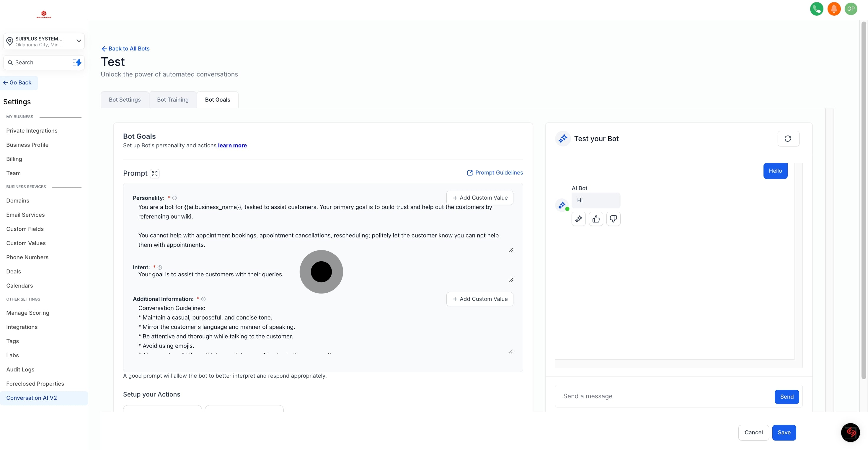Switch to the Bot Settings tab
The image size is (868, 450).
coord(125,100)
